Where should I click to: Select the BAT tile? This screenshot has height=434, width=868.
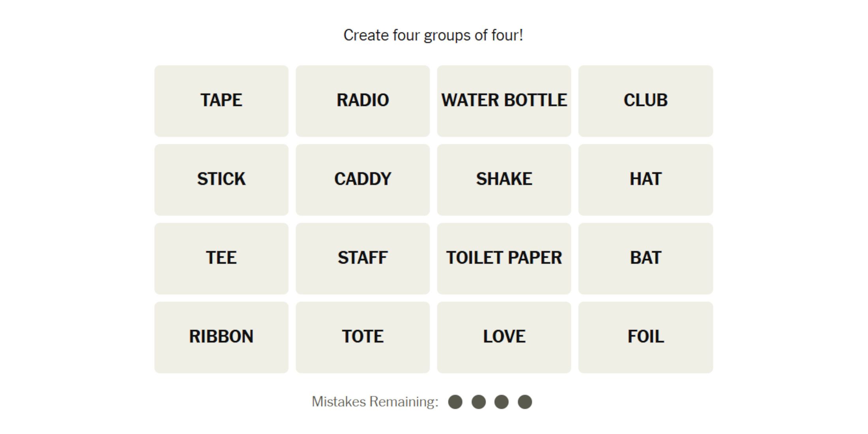pyautogui.click(x=645, y=258)
